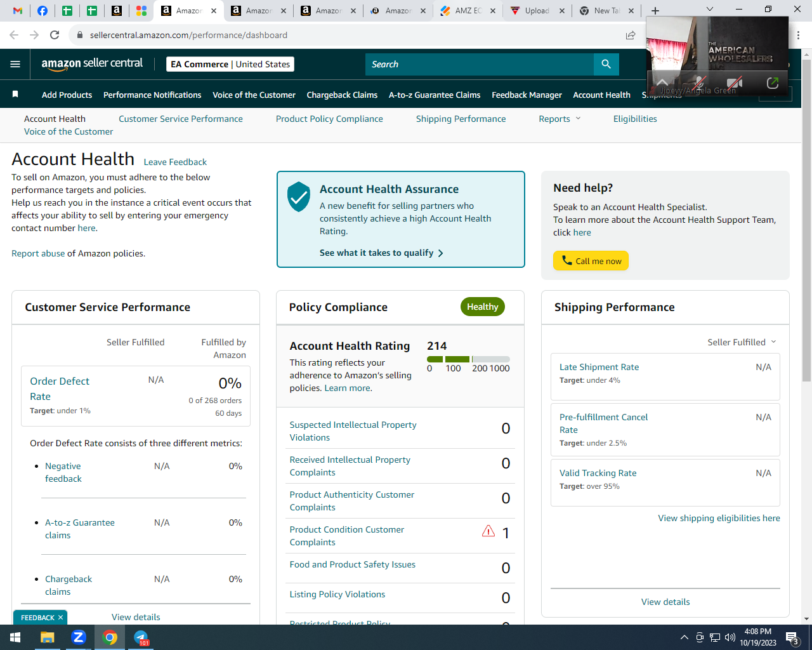Image resolution: width=812 pixels, height=650 pixels.
Task: Toggle microphone mute on the video overlay
Action: coord(698,83)
